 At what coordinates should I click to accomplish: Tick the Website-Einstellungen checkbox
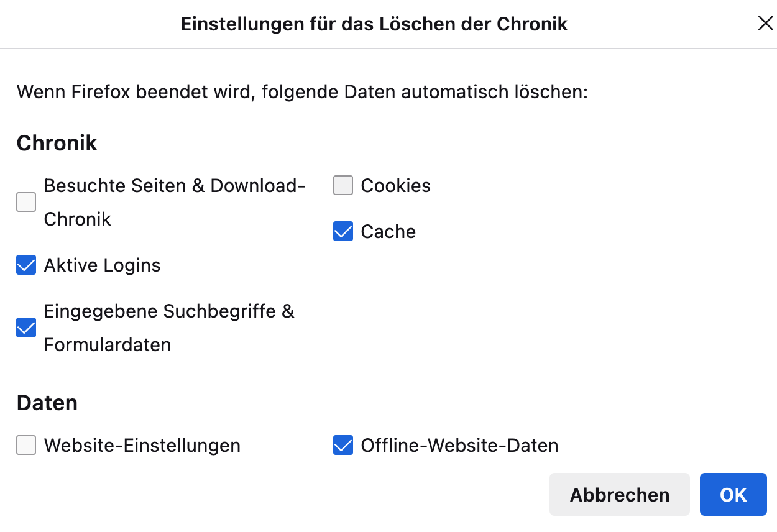(26, 445)
